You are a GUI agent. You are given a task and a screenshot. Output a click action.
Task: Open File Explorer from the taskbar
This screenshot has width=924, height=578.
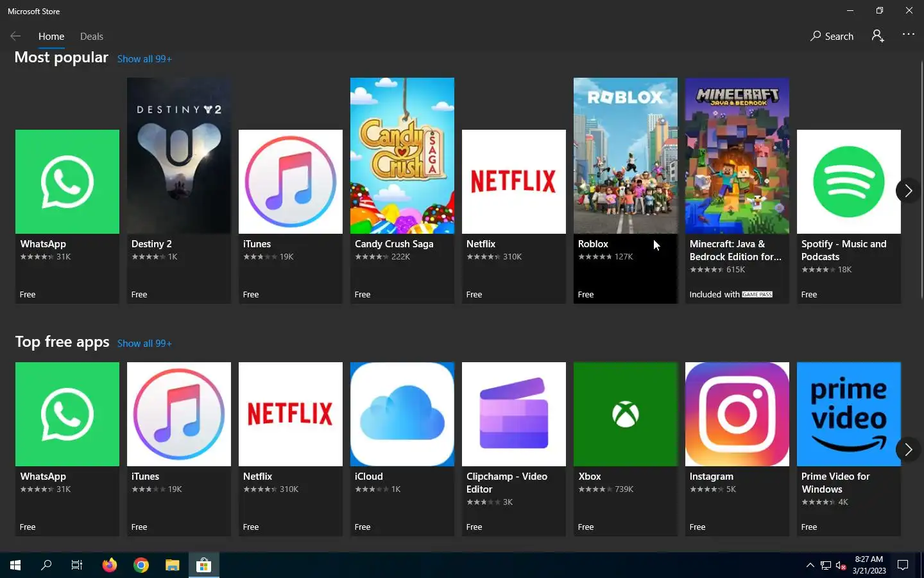click(x=173, y=565)
